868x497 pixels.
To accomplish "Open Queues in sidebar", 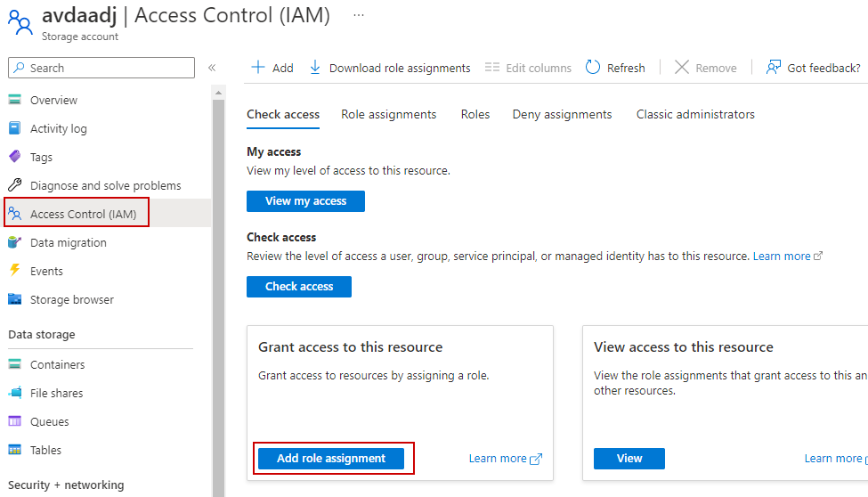I will point(49,422).
